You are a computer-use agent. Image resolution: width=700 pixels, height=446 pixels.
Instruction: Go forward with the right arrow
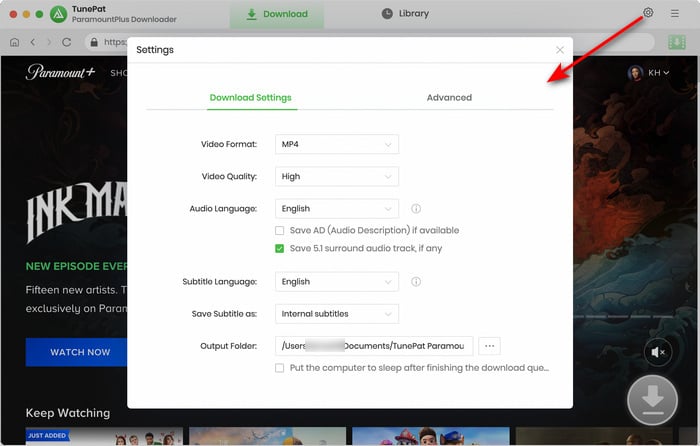coord(49,42)
